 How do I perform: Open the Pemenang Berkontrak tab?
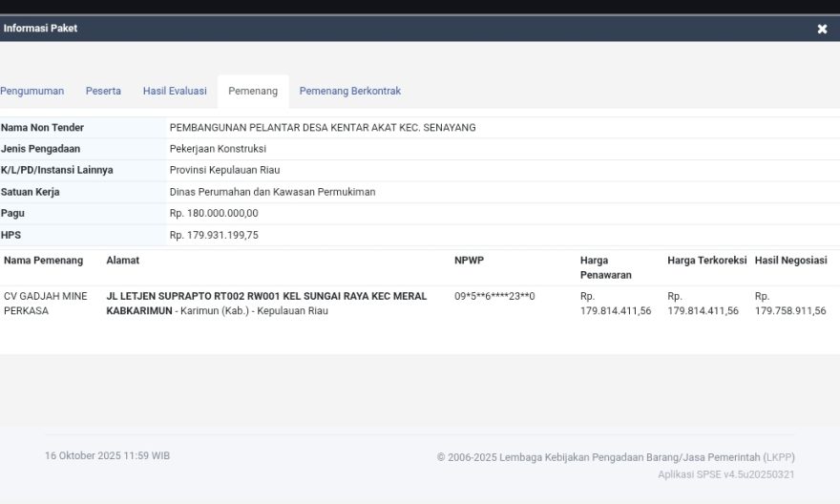point(349,92)
